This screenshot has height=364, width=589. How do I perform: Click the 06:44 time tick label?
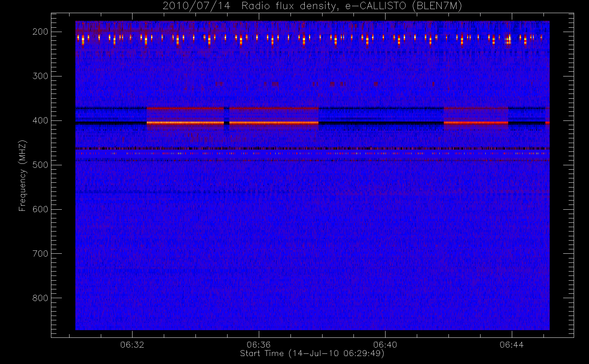[511, 345]
